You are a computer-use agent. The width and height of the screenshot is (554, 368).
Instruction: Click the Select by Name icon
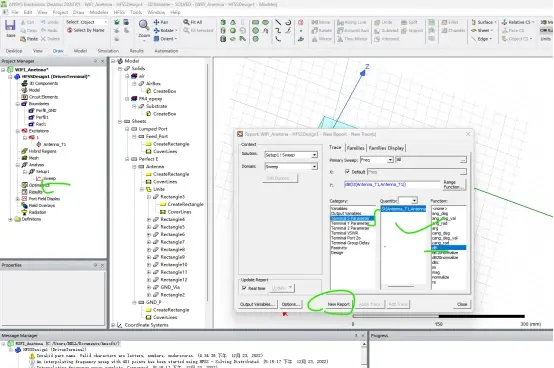coord(70,30)
